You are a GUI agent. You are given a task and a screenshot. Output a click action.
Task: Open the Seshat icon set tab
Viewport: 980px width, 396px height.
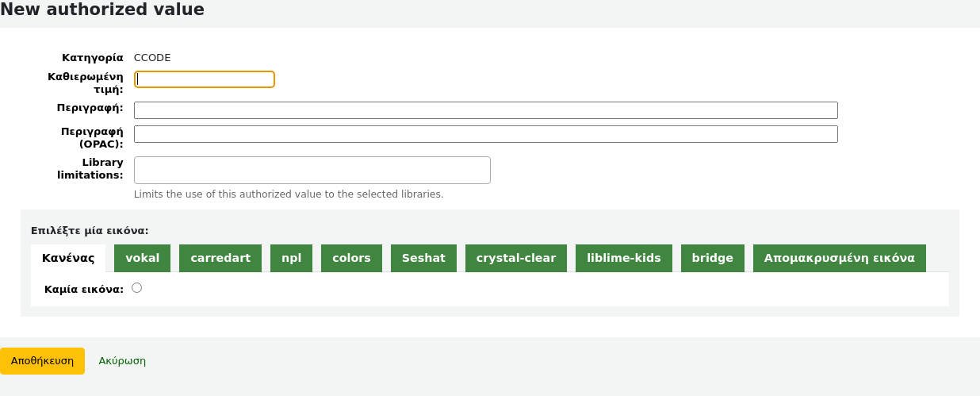pyautogui.click(x=423, y=258)
